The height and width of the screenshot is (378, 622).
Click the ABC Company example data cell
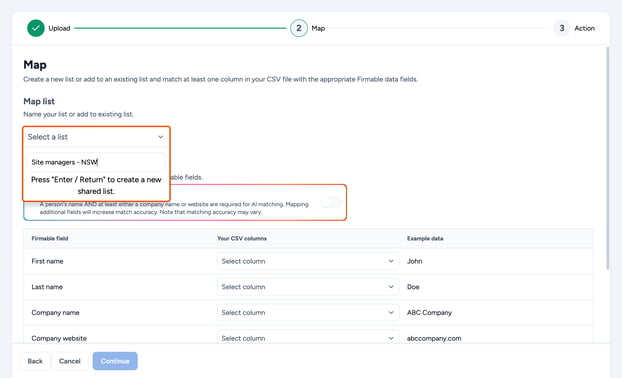click(429, 313)
